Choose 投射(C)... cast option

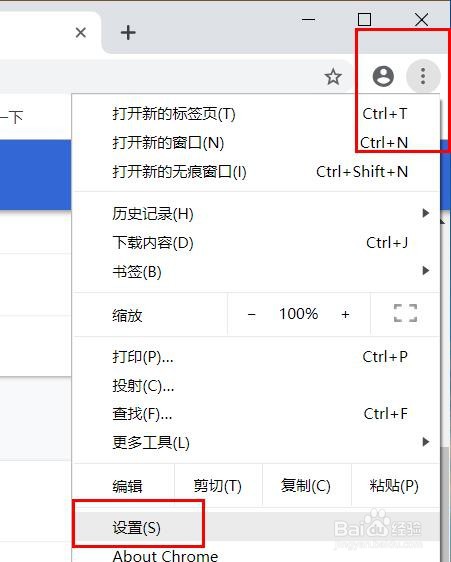tap(256, 385)
